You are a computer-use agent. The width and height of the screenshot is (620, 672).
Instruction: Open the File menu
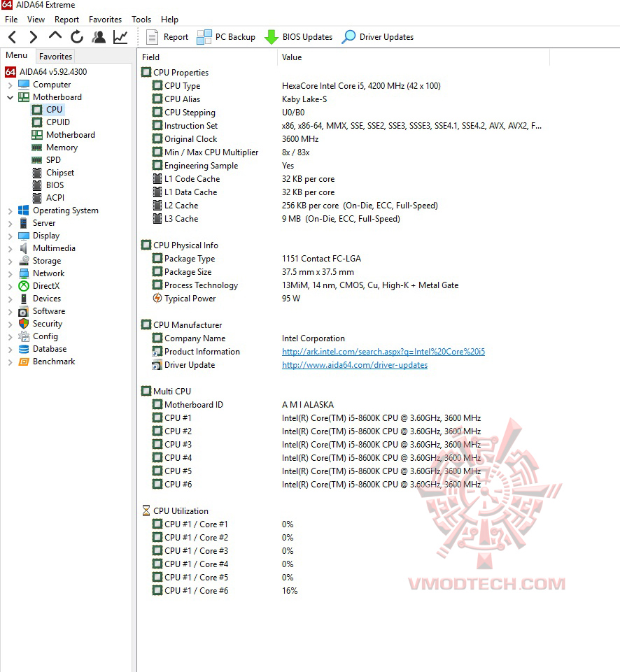11,20
